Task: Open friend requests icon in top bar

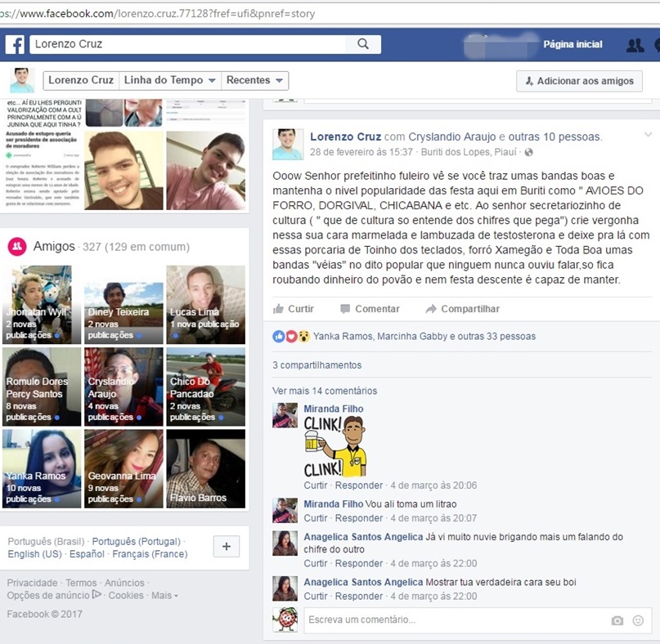Action: (x=635, y=45)
